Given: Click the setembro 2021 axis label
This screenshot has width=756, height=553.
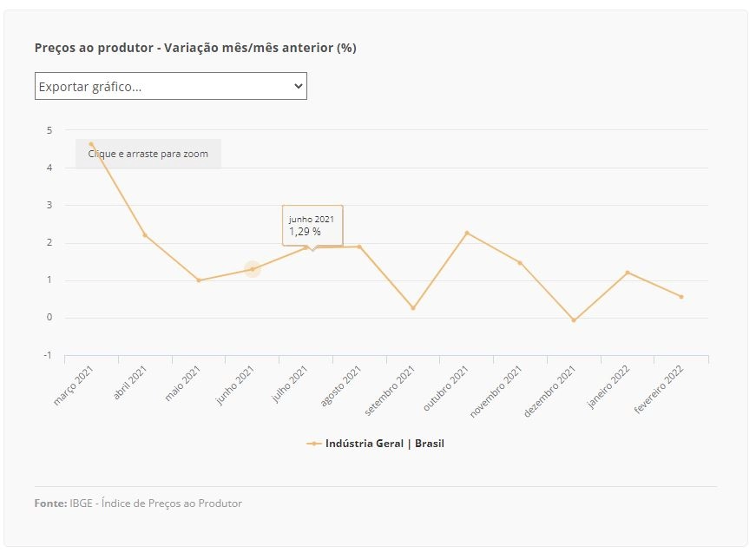Looking at the screenshot, I should coord(390,391).
